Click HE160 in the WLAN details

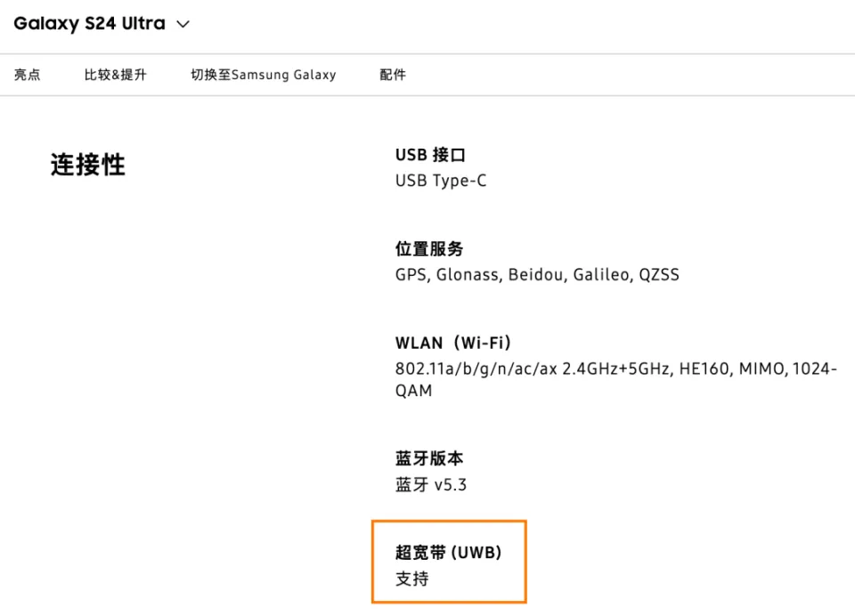coord(703,369)
